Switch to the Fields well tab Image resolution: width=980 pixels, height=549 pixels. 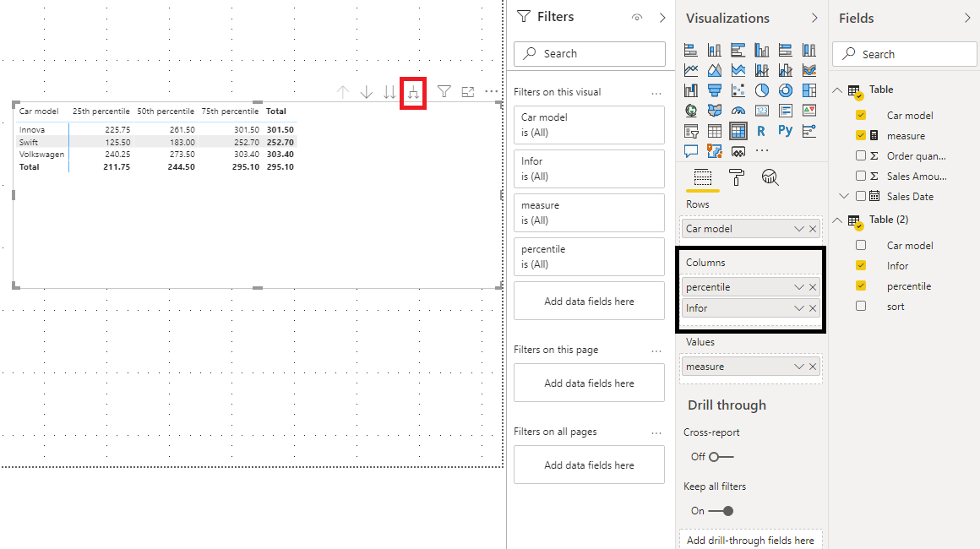pos(703,178)
